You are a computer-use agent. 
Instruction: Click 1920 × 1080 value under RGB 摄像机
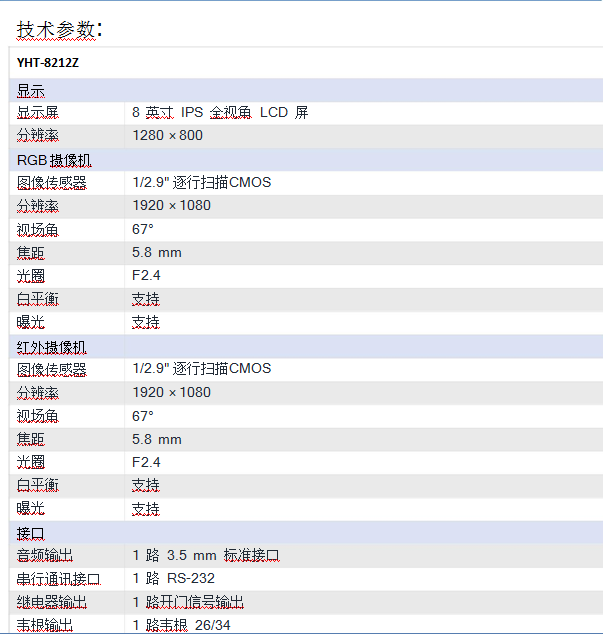coord(171,205)
